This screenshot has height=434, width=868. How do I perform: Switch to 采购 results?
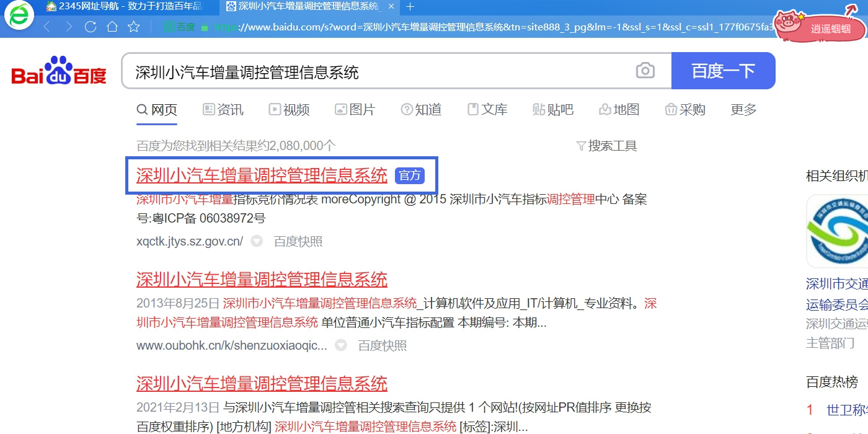point(685,110)
